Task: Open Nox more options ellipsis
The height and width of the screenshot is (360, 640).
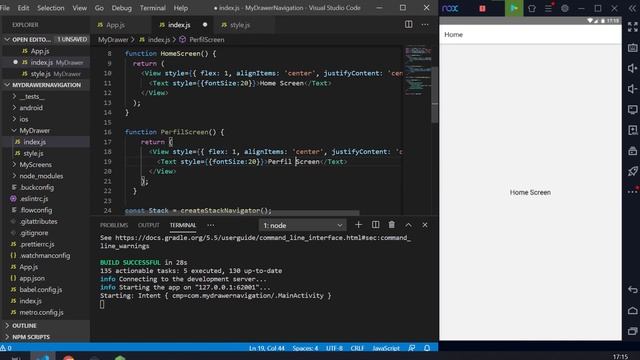Action: click(x=633, y=192)
